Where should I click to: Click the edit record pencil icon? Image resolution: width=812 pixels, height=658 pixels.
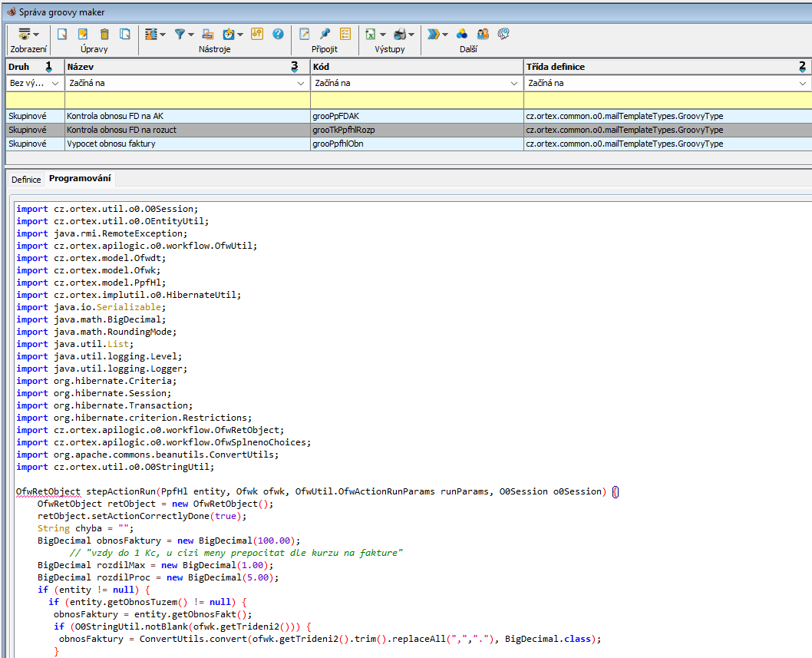coord(84,35)
